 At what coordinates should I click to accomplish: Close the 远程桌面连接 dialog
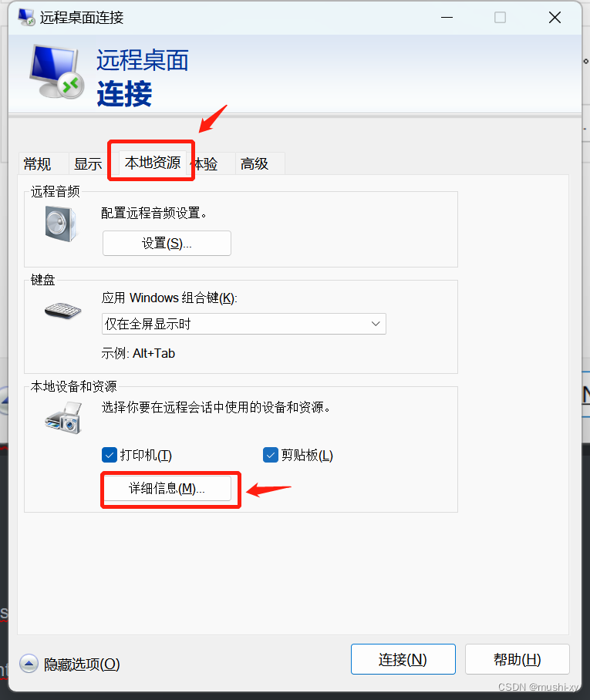pos(555,18)
